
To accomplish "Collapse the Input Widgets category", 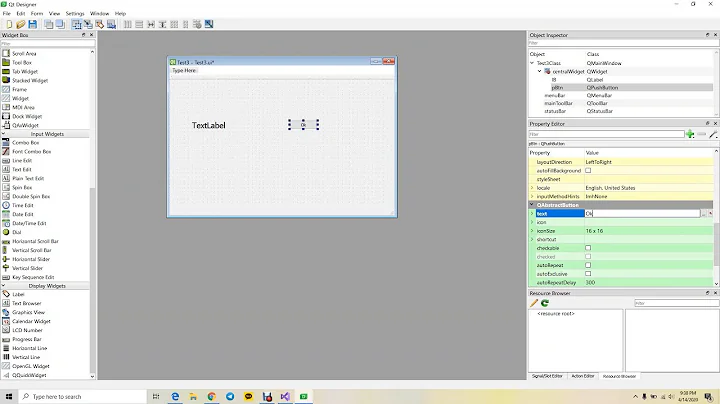I will coord(4,134).
